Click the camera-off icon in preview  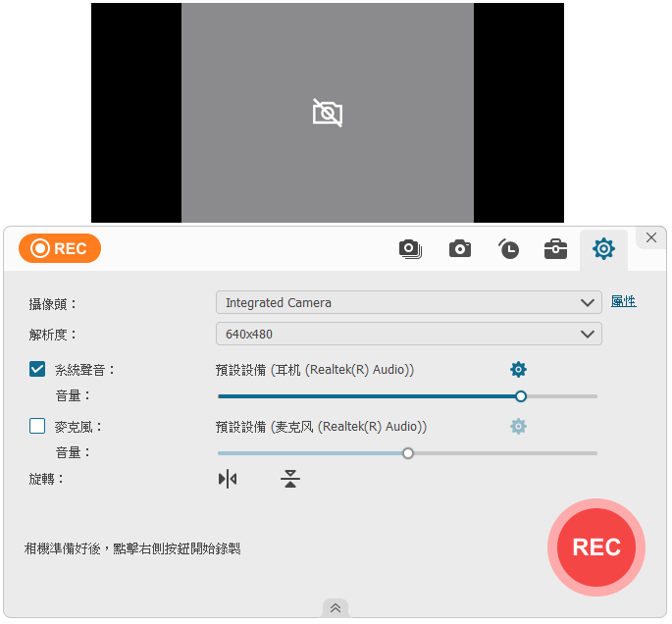click(x=328, y=113)
